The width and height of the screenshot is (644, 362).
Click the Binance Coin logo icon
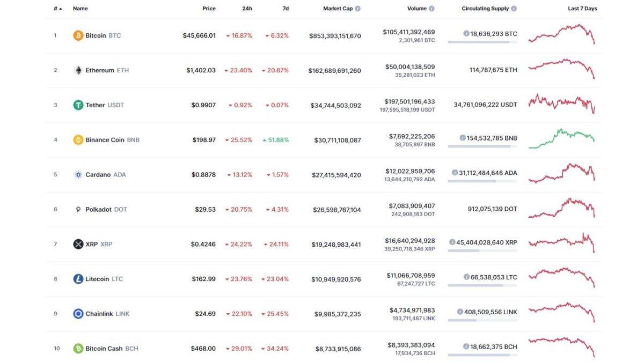77,139
